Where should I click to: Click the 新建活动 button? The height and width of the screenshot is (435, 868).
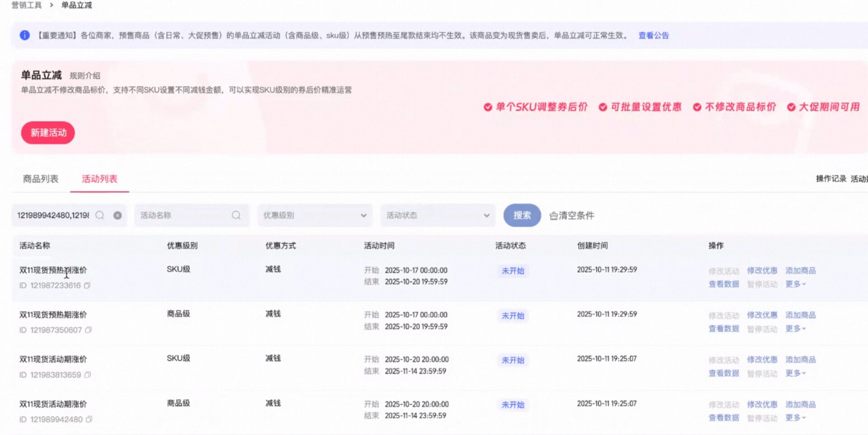(48, 132)
